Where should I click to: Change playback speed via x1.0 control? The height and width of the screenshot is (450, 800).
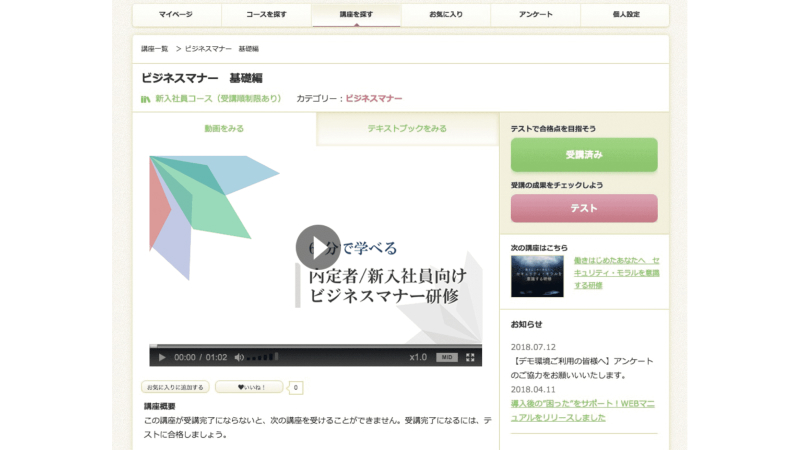click(x=418, y=357)
